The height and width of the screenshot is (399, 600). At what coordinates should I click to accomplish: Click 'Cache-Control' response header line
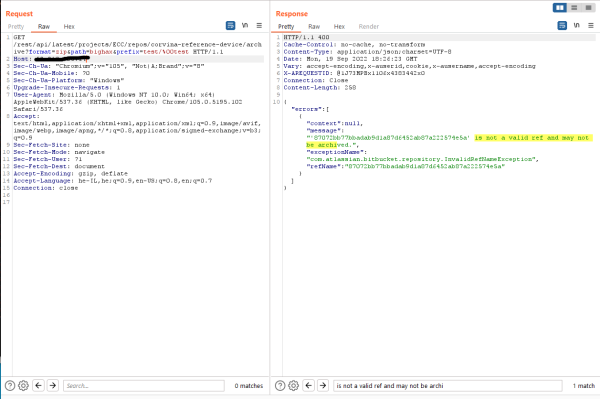[354, 44]
